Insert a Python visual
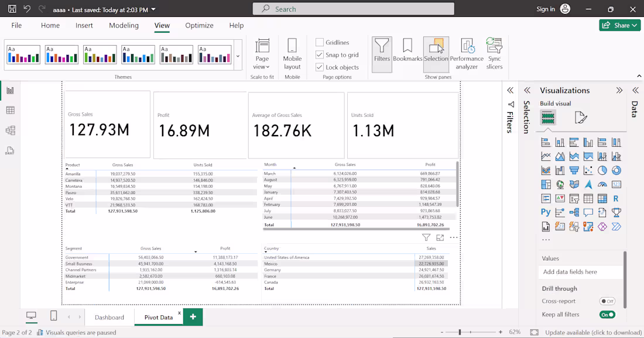644x338 pixels. point(545,212)
